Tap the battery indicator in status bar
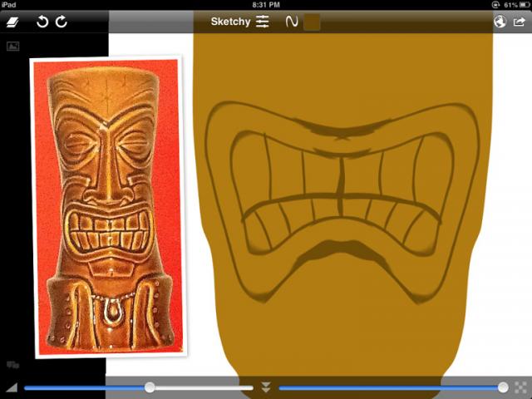The image size is (532, 399). (520, 5)
